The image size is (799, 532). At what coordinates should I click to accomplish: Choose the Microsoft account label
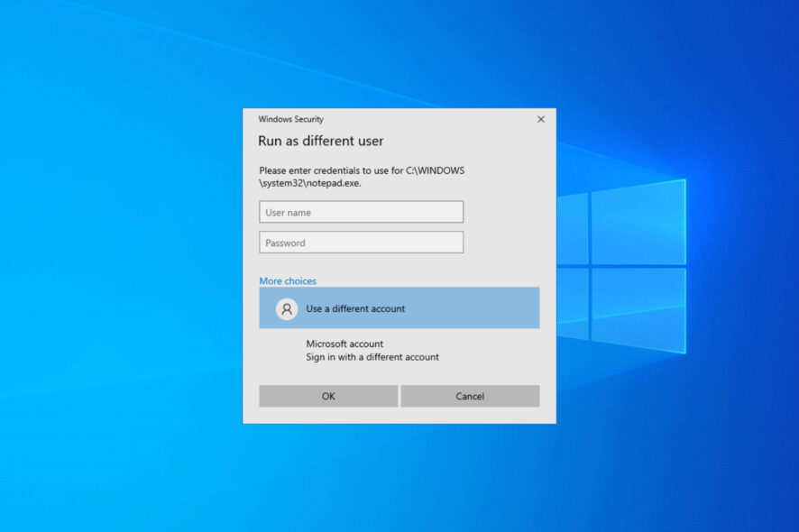tap(344, 344)
